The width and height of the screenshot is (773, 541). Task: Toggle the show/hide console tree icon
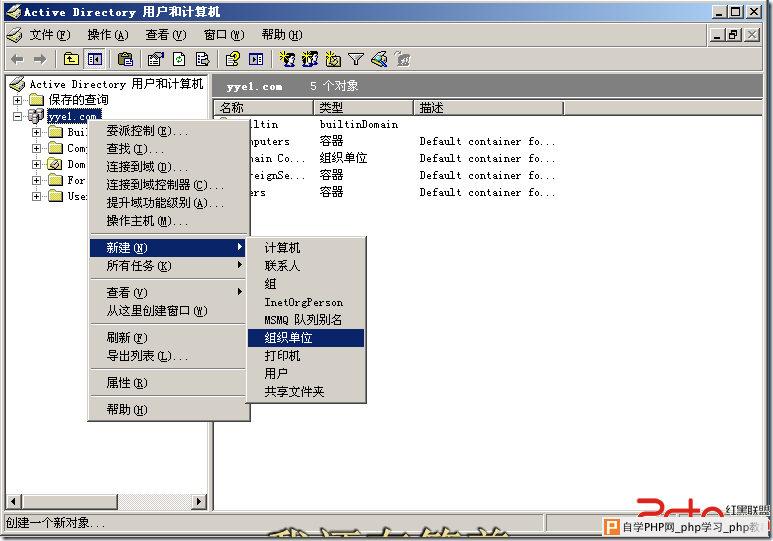[94, 60]
